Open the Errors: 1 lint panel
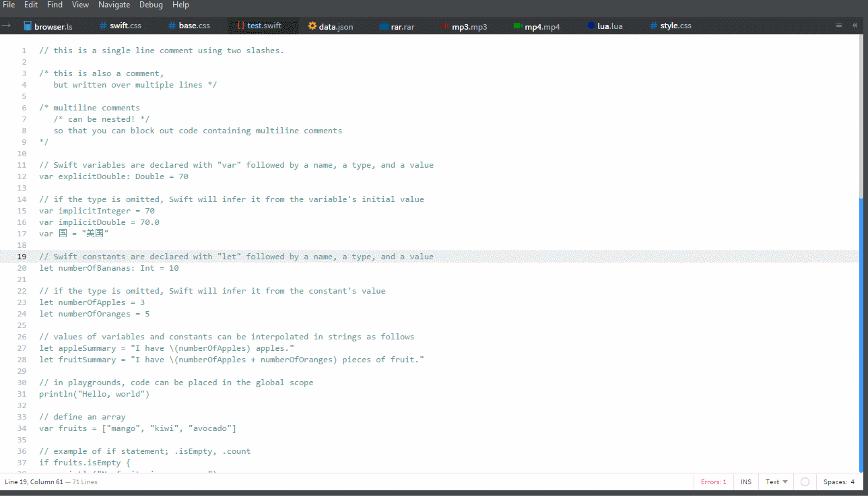This screenshot has width=868, height=497. point(714,482)
